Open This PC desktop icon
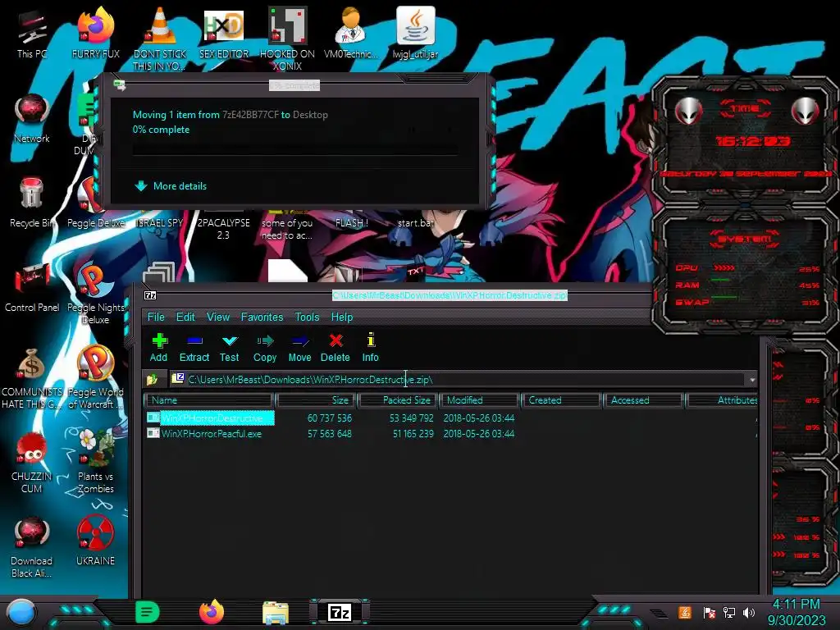The image size is (840, 630). pos(32,32)
